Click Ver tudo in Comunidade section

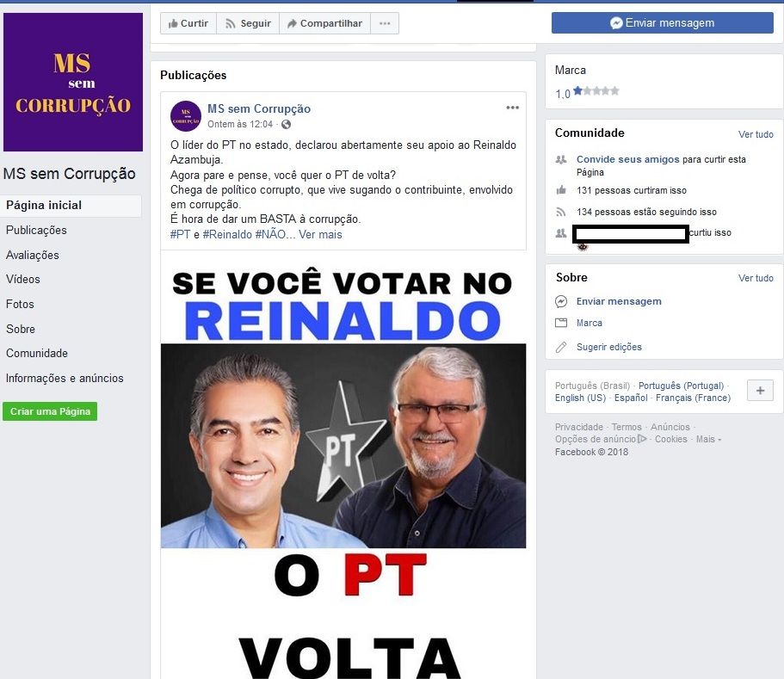[x=756, y=134]
